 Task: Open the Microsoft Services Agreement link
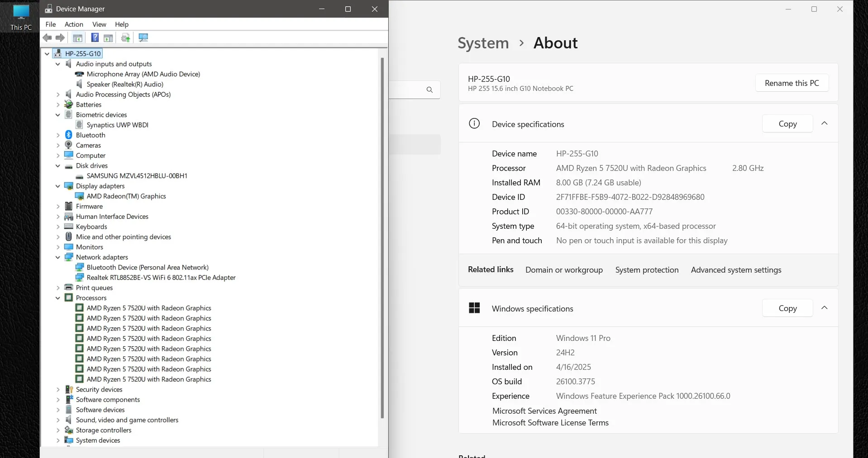544,411
